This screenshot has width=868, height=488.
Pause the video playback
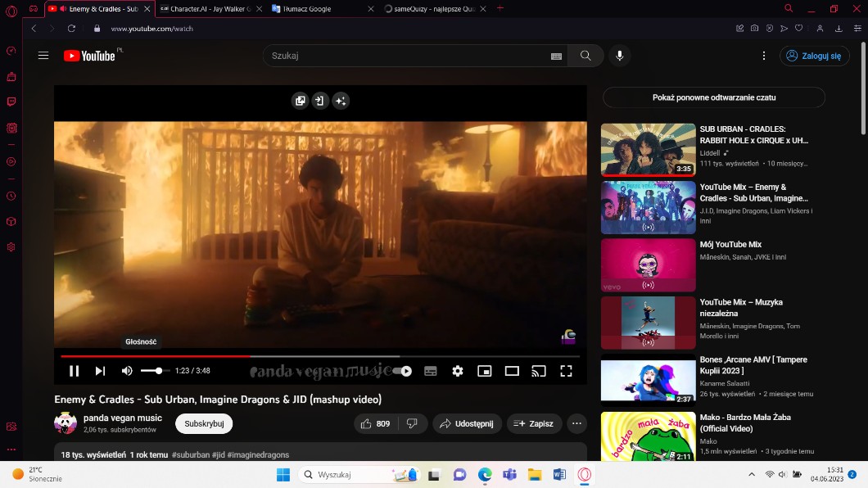74,371
